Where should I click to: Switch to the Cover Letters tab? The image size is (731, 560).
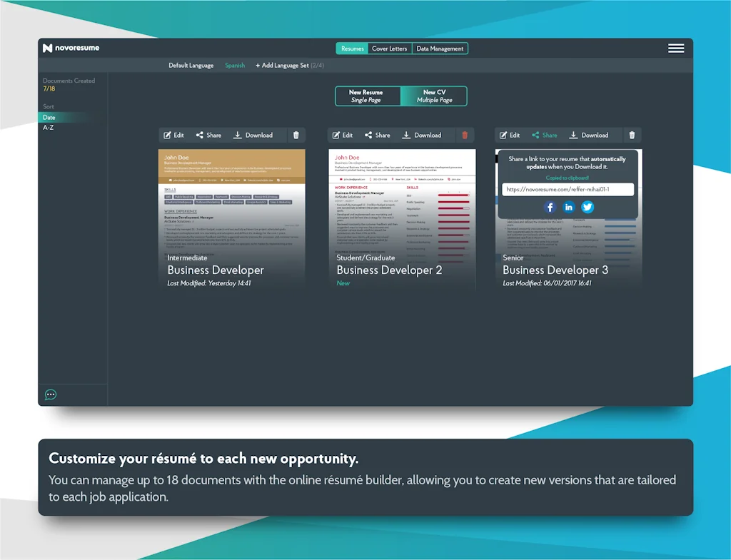[389, 49]
